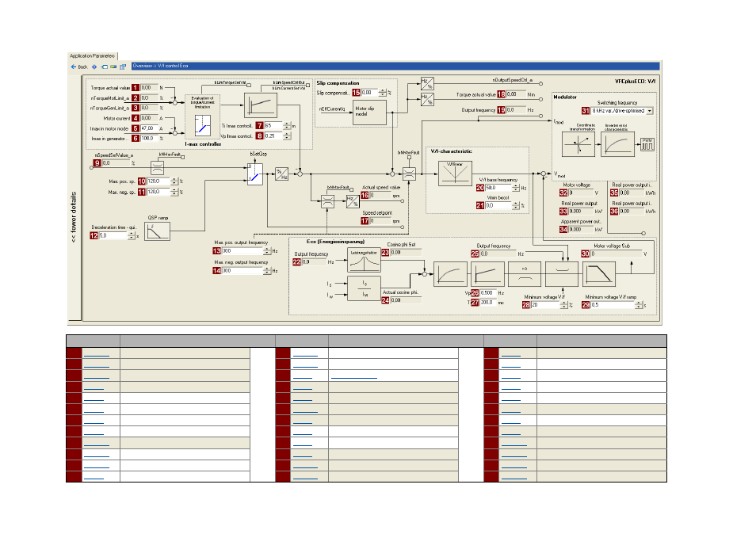Click the PWM block in the Modulator
Image resolution: width=756 pixels, height=534 pixels.
tap(647, 144)
